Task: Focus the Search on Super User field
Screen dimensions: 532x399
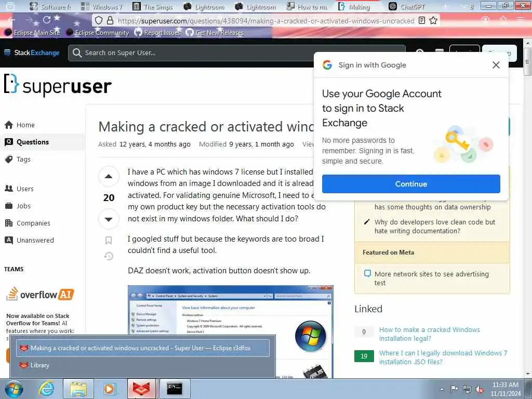Action: pyautogui.click(x=236, y=53)
